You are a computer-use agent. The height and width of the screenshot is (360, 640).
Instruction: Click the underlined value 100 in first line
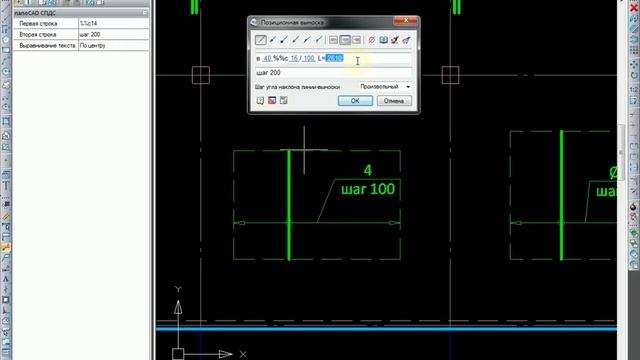309,58
